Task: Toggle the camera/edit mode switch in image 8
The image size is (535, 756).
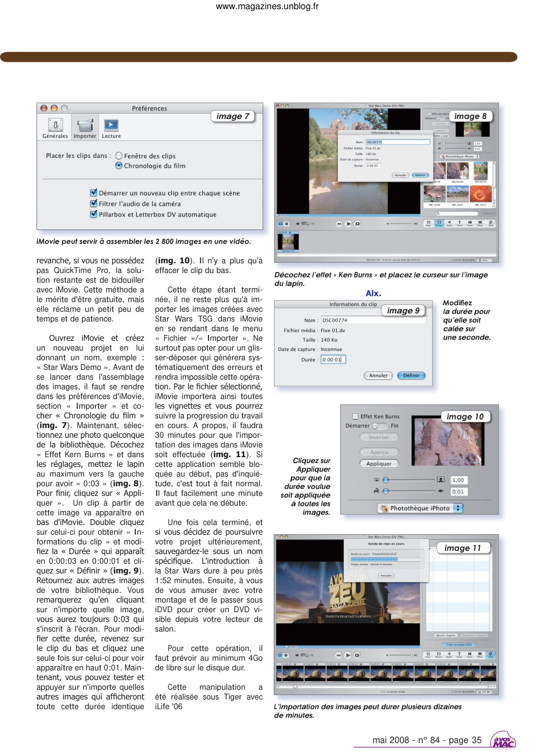Action: click(x=305, y=223)
